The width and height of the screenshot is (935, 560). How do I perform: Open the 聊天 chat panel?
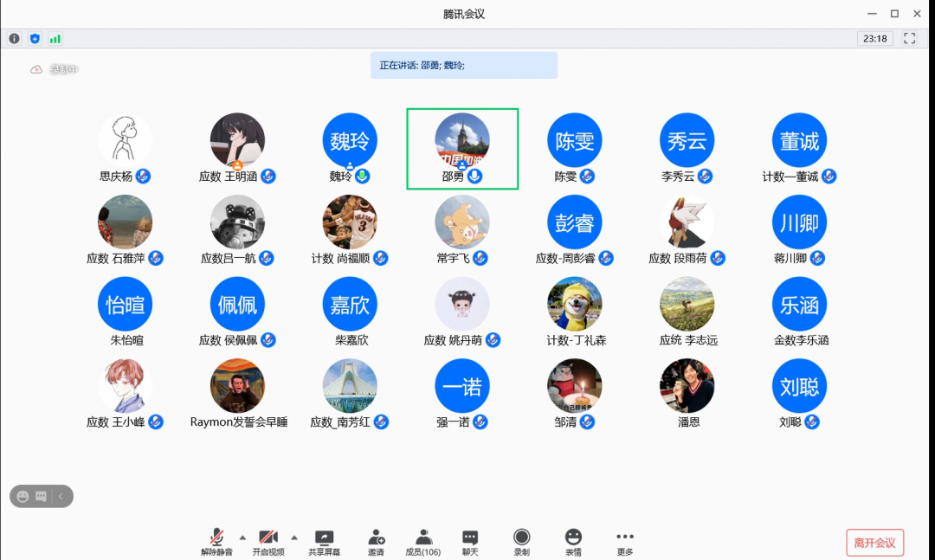(x=469, y=542)
